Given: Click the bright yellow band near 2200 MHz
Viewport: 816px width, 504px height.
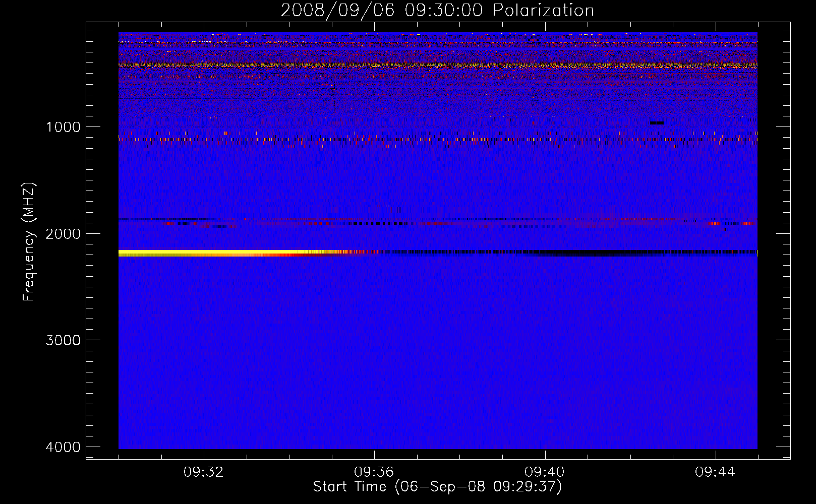Looking at the screenshot, I should click(x=222, y=253).
